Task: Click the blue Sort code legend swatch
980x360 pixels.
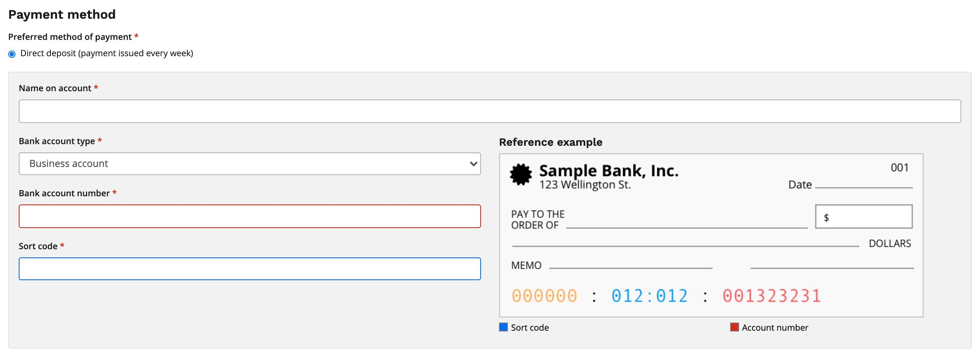Action: (503, 327)
